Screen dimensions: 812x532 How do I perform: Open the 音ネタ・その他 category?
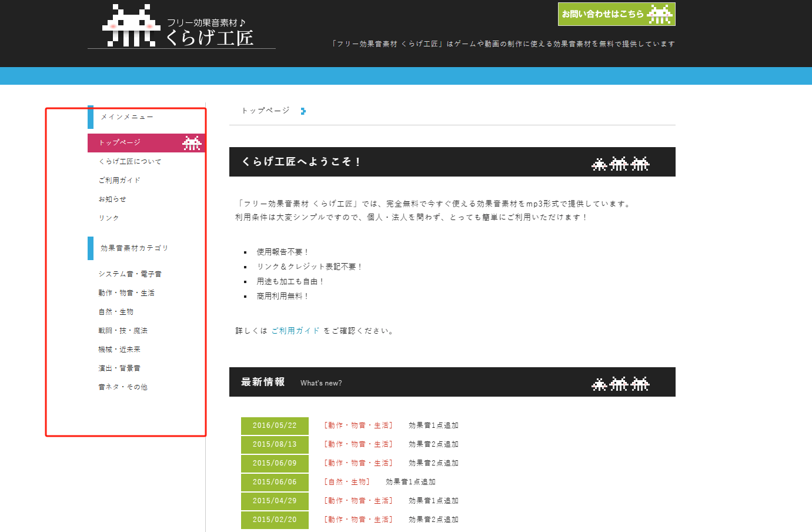pos(123,387)
